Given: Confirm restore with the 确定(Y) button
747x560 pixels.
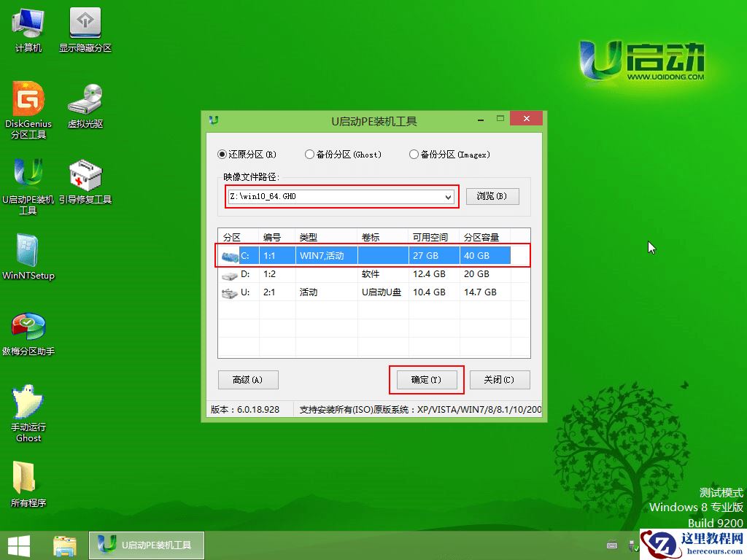Looking at the screenshot, I should (x=426, y=379).
